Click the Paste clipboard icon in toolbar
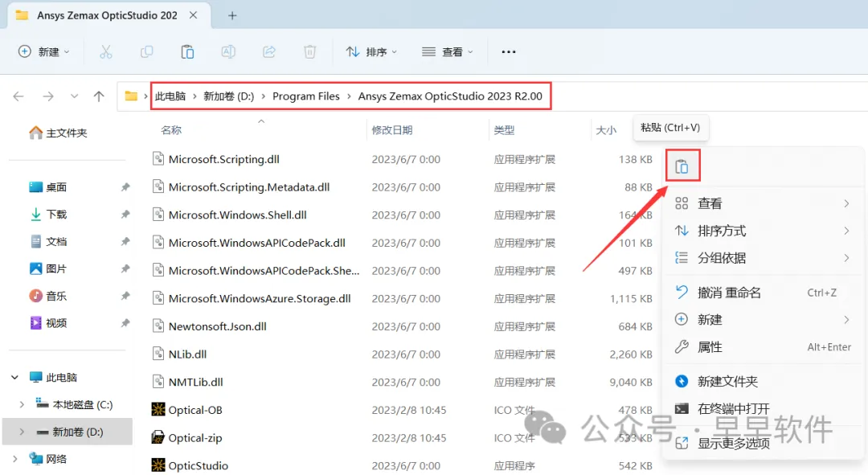This screenshot has height=475, width=868. [x=187, y=52]
